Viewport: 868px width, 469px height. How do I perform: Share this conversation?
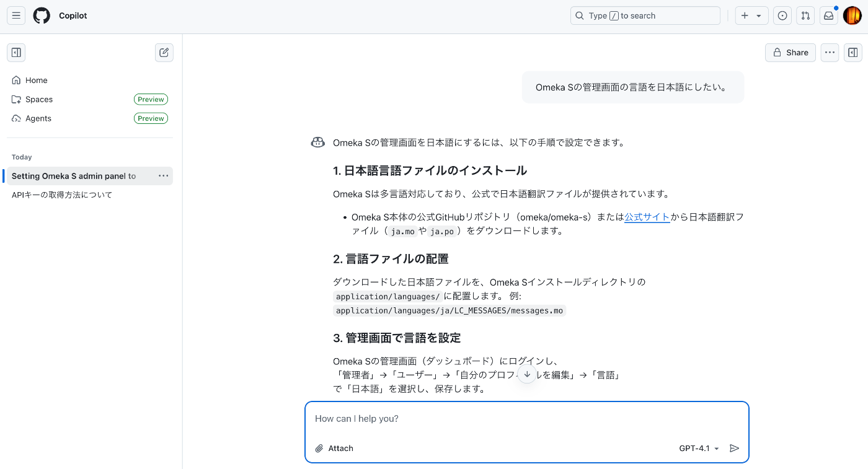point(790,53)
